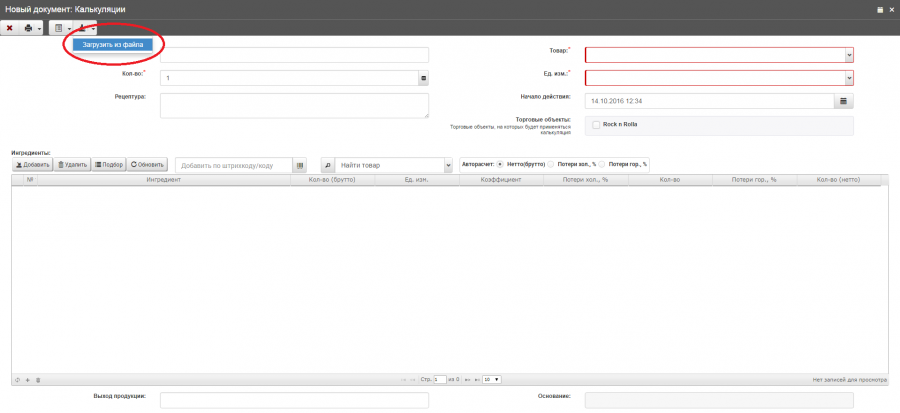The image size is (900, 413).
Task: Select the Потери гор., % radio option
Action: [602, 164]
